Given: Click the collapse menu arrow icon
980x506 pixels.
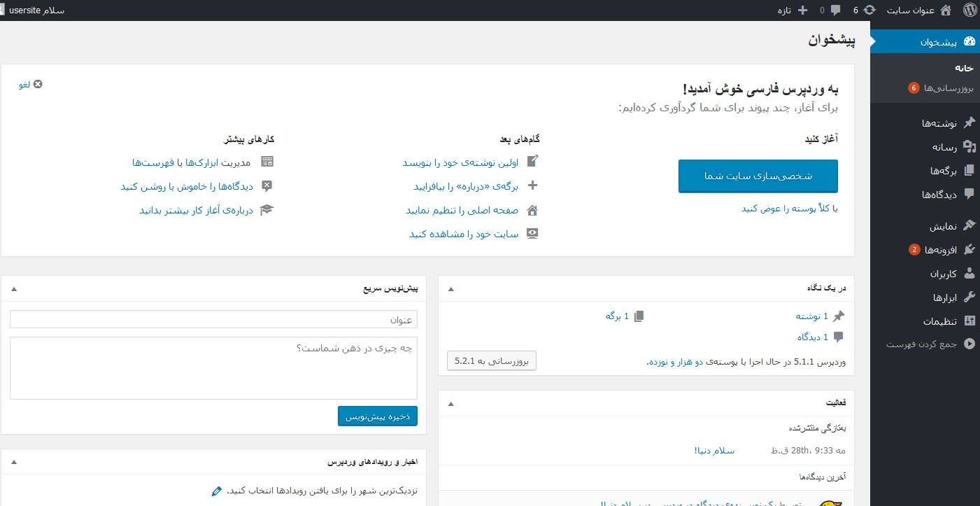Looking at the screenshot, I should pyautogui.click(x=969, y=344).
